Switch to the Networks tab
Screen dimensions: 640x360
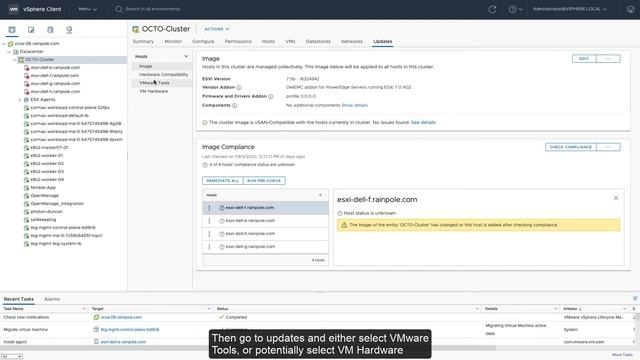click(351, 42)
